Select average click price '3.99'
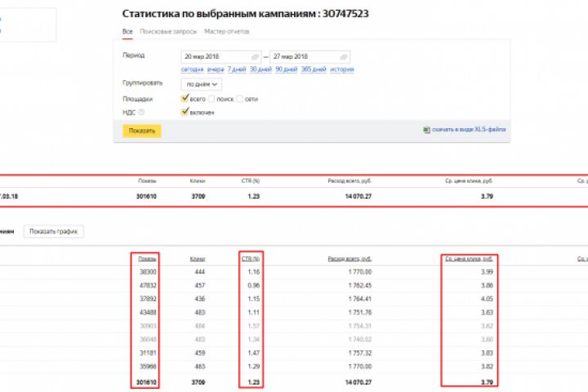This screenshot has width=588, height=392. tap(487, 272)
